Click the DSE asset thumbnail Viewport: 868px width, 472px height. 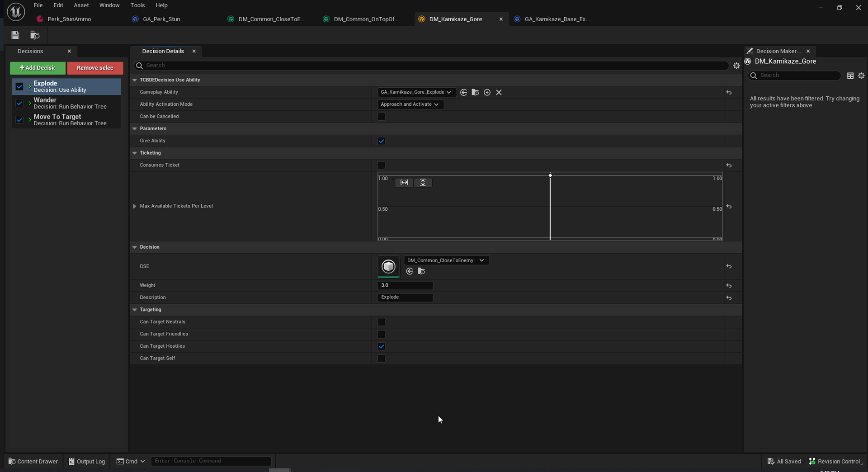388,266
